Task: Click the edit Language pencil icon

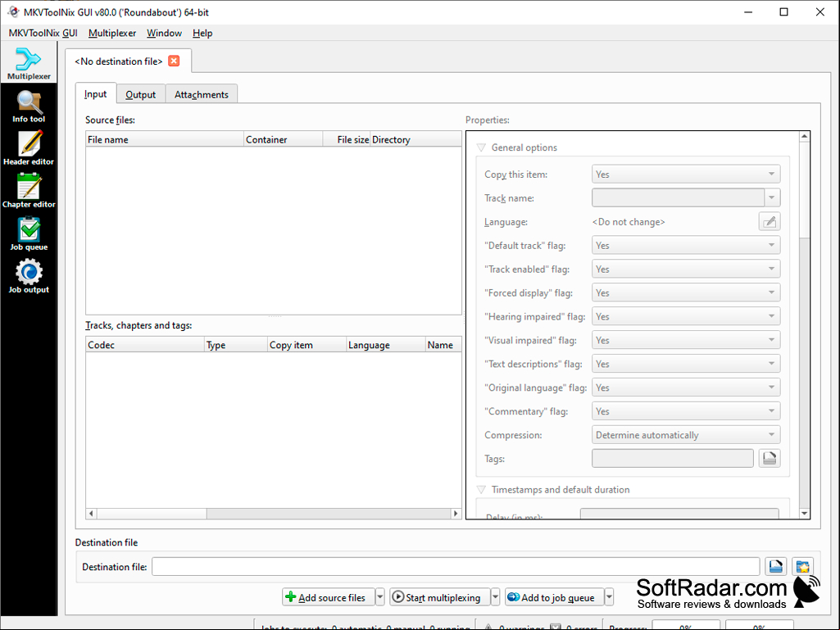Action: [x=770, y=221]
